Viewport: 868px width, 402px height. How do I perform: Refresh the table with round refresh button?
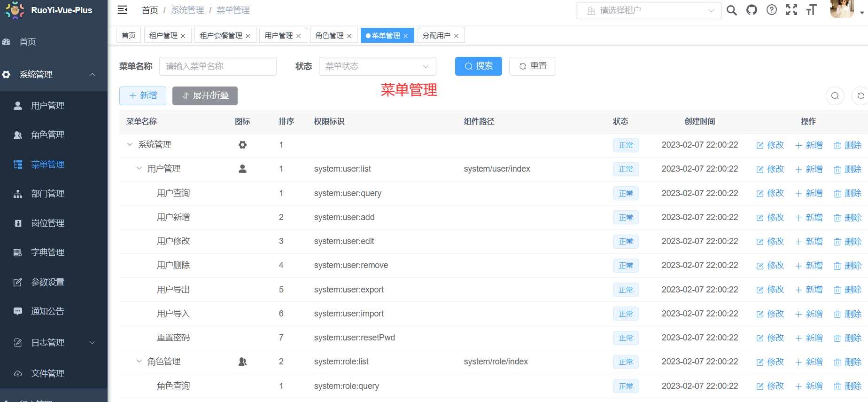[x=860, y=96]
